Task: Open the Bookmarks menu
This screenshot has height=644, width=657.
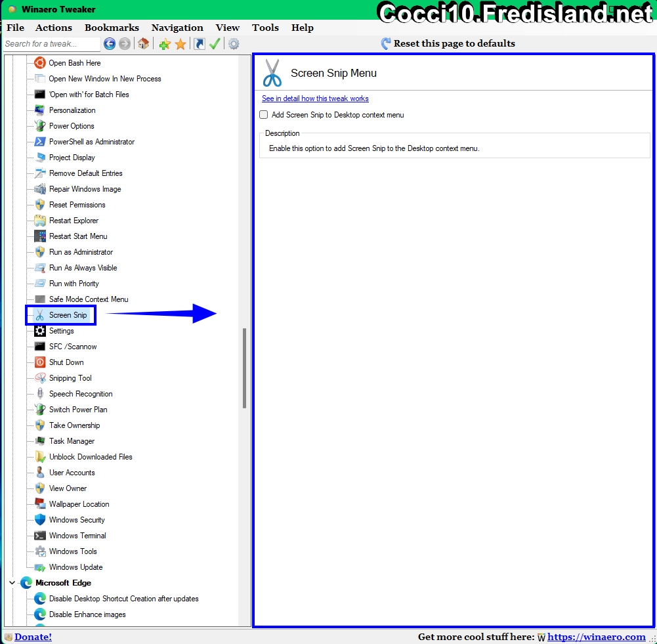Action: click(x=112, y=28)
